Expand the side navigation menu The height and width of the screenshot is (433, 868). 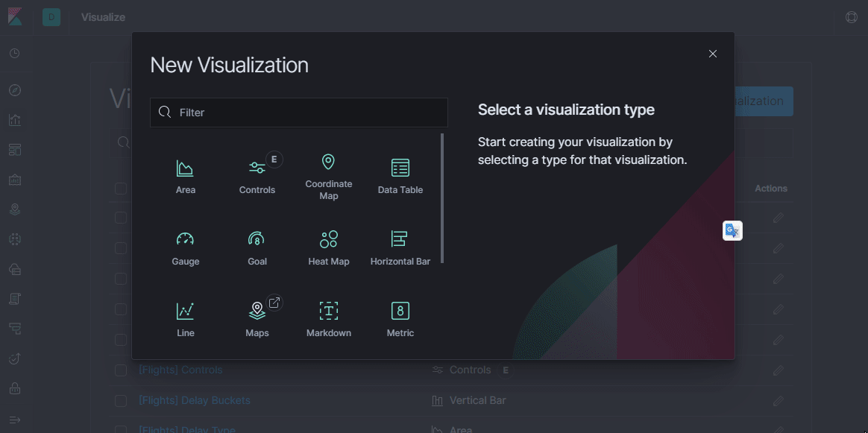pos(15,419)
